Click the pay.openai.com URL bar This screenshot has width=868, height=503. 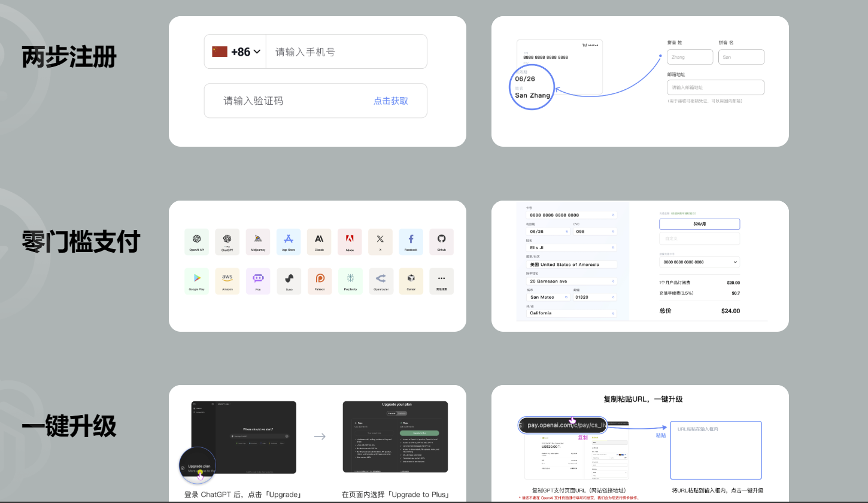pos(563,425)
